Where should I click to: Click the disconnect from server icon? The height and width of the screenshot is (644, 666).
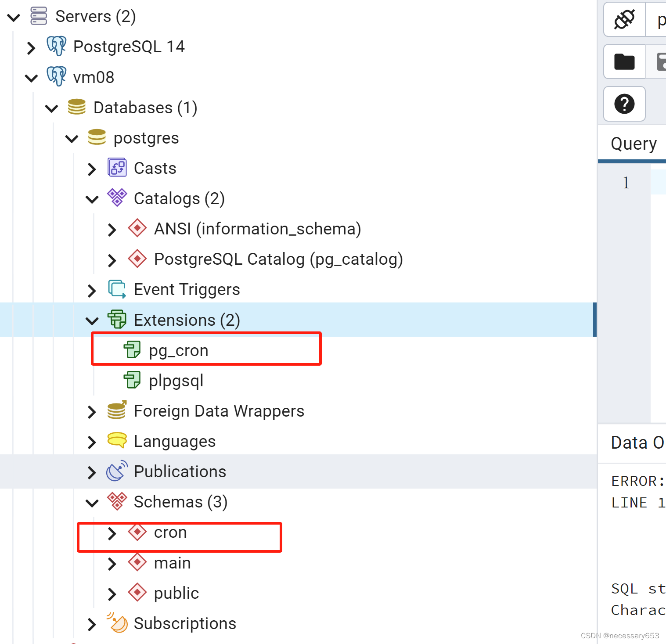coord(624,19)
